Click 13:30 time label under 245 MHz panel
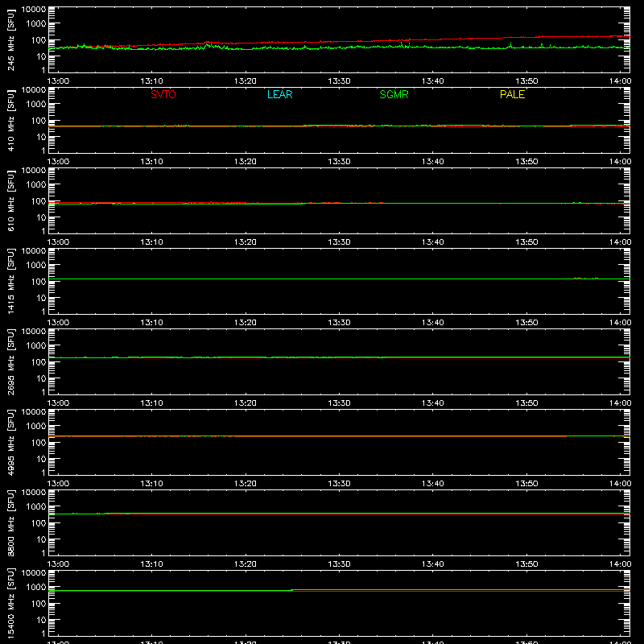 [339, 81]
